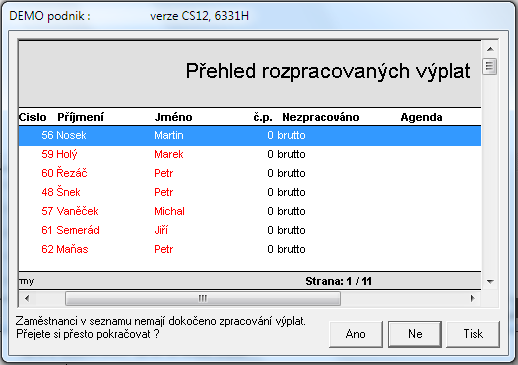Click the vertical scrollbar up arrow

click(490, 49)
